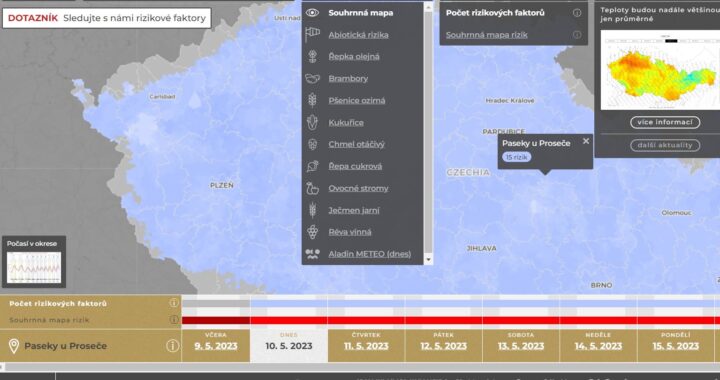Click the Ovocné stromy fruit icon
720x380 pixels.
(x=312, y=188)
